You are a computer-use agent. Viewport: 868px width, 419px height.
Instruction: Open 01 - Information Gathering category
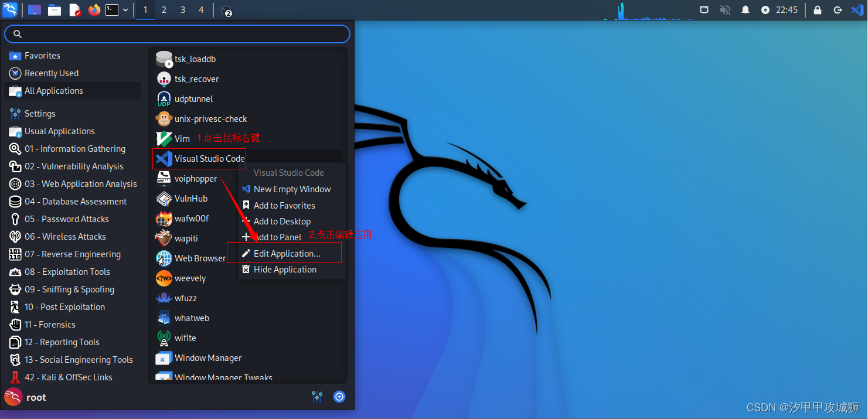[x=73, y=149]
